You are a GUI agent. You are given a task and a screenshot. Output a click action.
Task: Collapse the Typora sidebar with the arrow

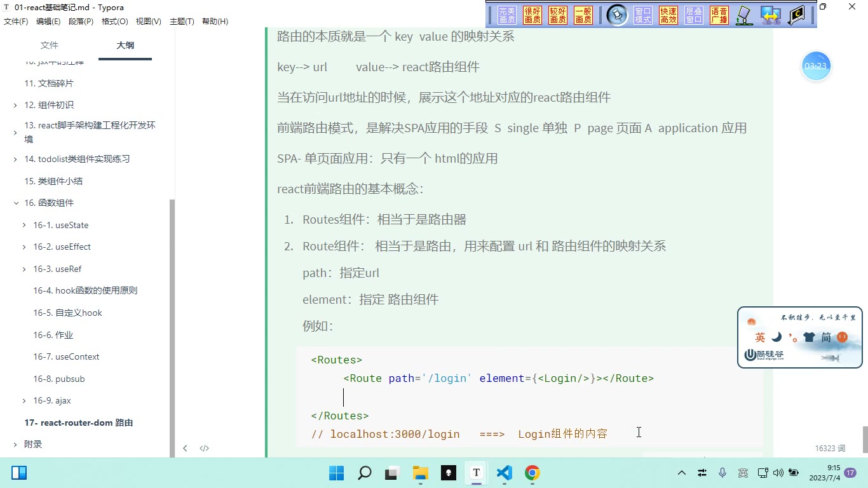[x=185, y=448]
